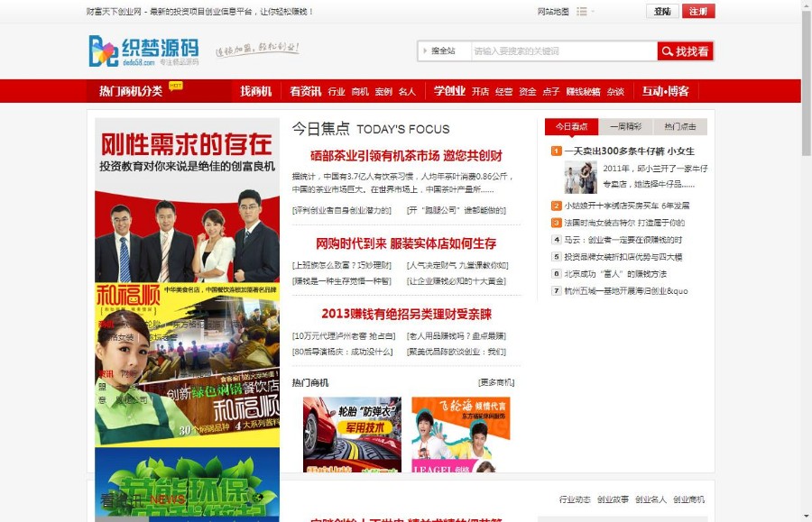Open article 小姑娘开十字绣店买房买车 6年发展
Image resolution: width=812 pixels, height=522 pixels.
[627, 206]
